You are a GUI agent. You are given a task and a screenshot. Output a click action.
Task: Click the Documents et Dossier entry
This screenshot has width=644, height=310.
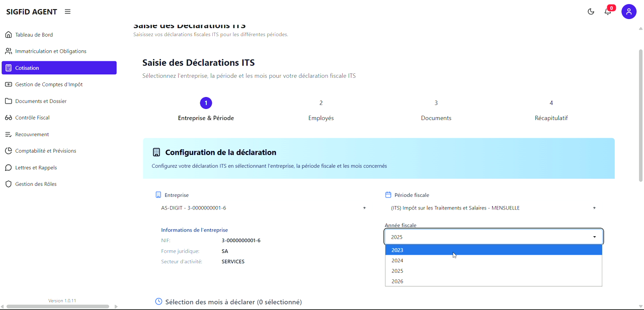(40, 100)
